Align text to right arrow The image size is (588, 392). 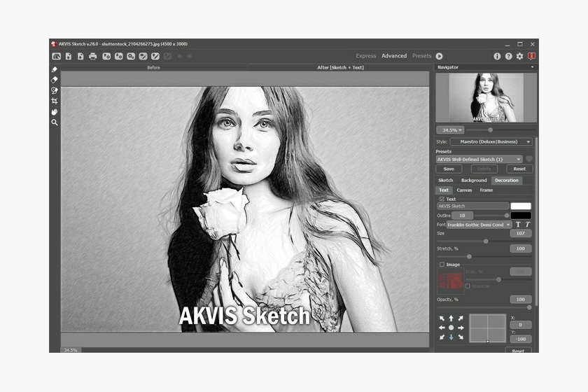click(x=461, y=328)
